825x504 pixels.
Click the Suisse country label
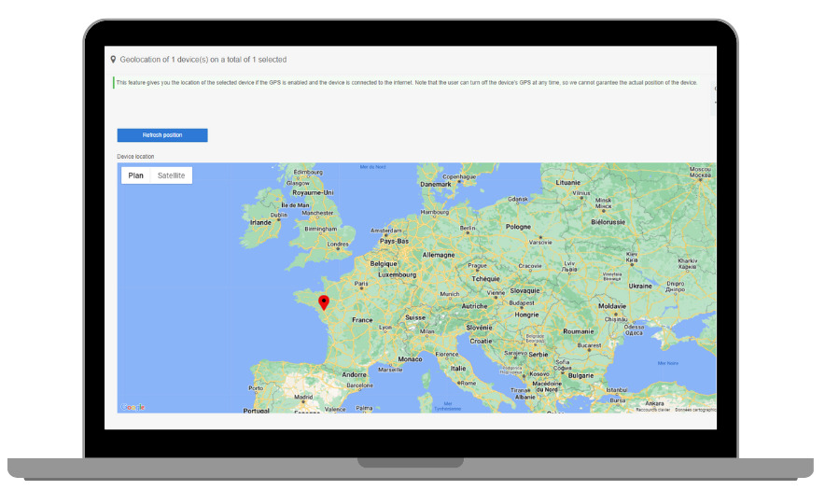415,317
